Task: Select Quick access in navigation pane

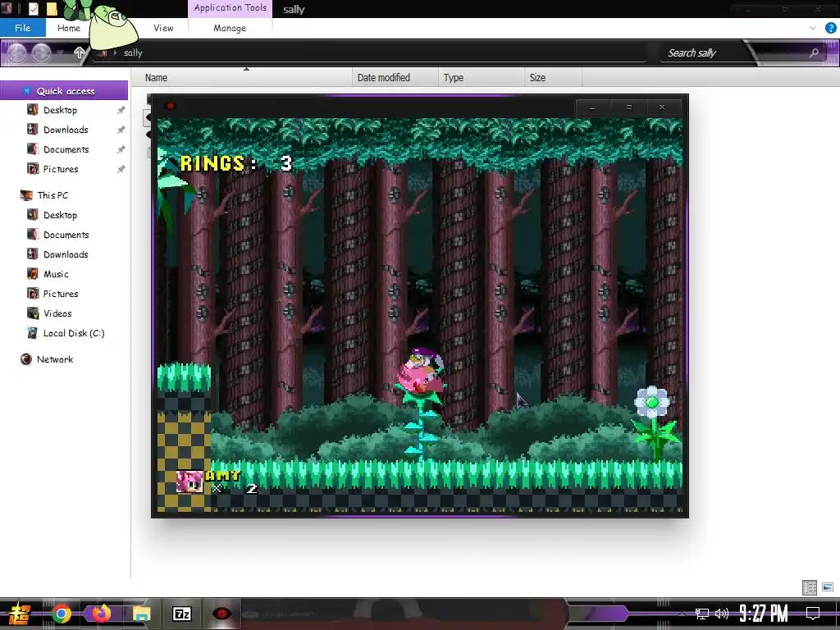Action: (x=64, y=91)
